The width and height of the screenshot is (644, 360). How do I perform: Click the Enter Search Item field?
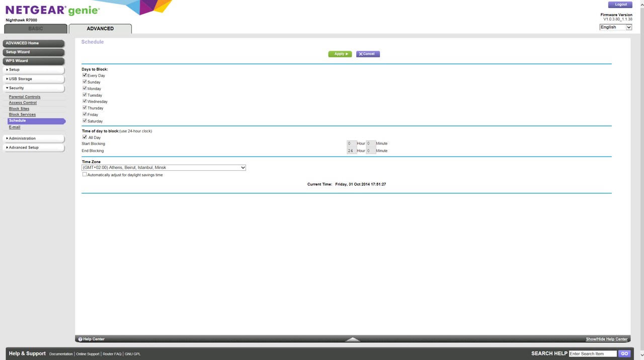pos(593,353)
